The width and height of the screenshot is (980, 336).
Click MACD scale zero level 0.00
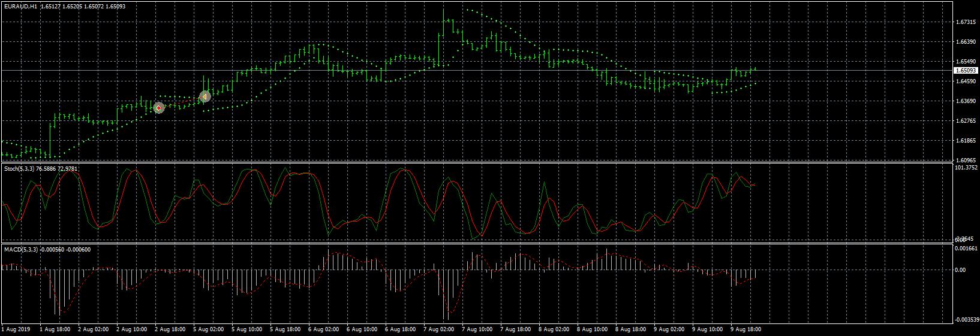click(960, 270)
